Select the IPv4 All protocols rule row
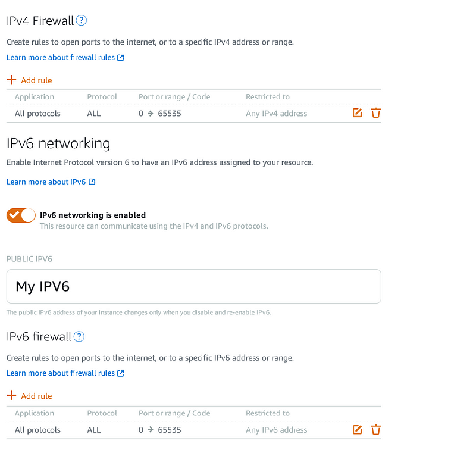Image resolution: width=476 pixels, height=450 pixels. [x=194, y=114]
